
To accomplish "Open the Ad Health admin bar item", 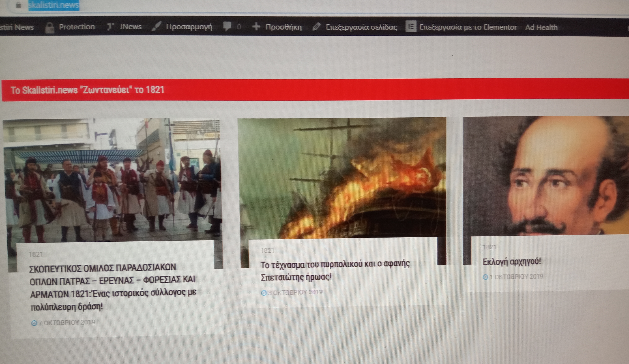I will (541, 27).
